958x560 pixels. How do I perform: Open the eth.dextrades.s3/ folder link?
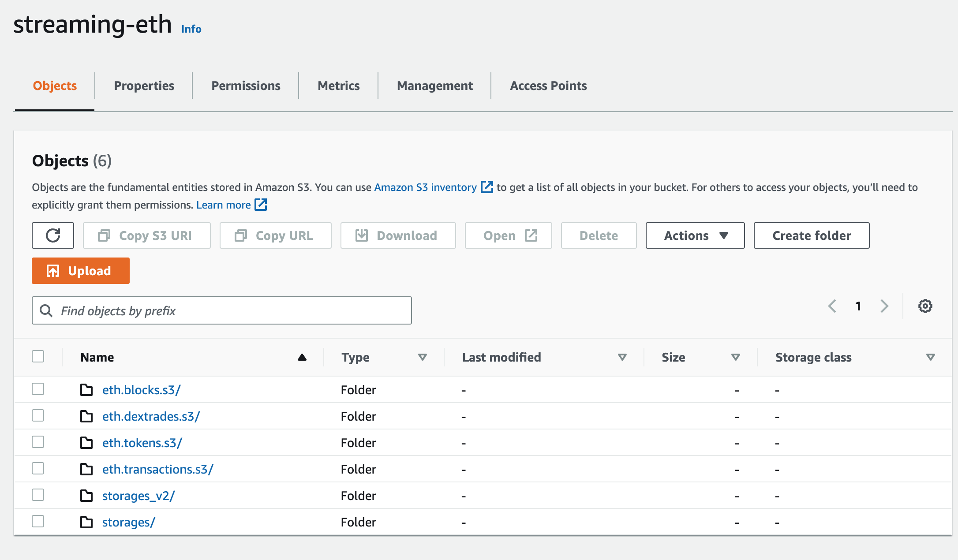pyautogui.click(x=151, y=416)
